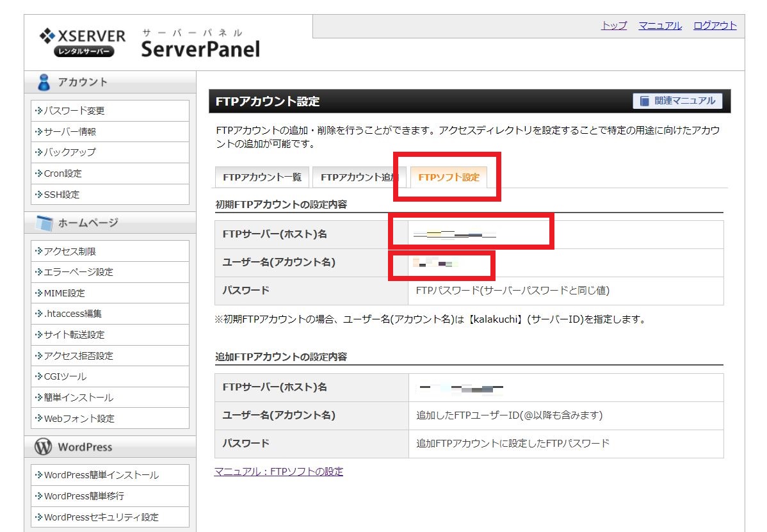
Task: Click the XSERVER logo
Action: 83,42
